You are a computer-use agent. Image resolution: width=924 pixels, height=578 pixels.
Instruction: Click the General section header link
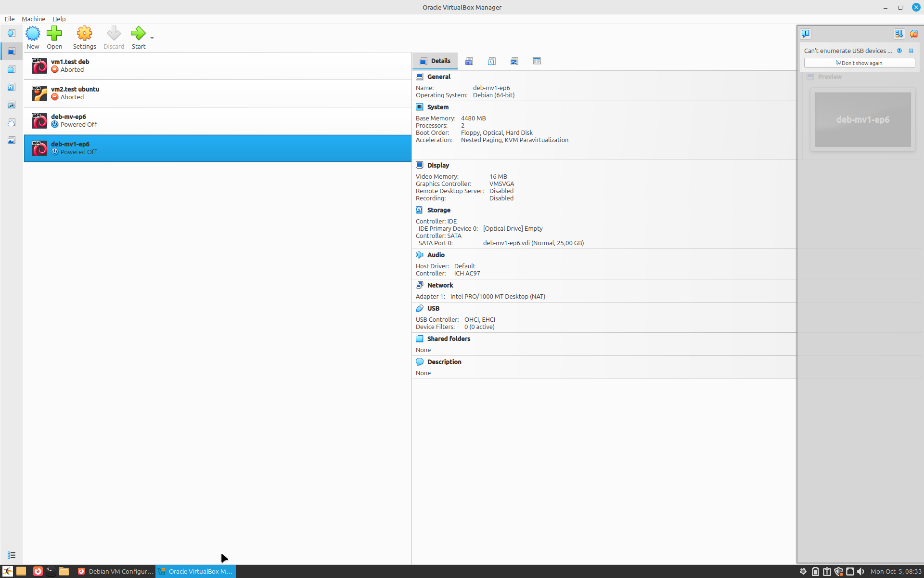438,77
